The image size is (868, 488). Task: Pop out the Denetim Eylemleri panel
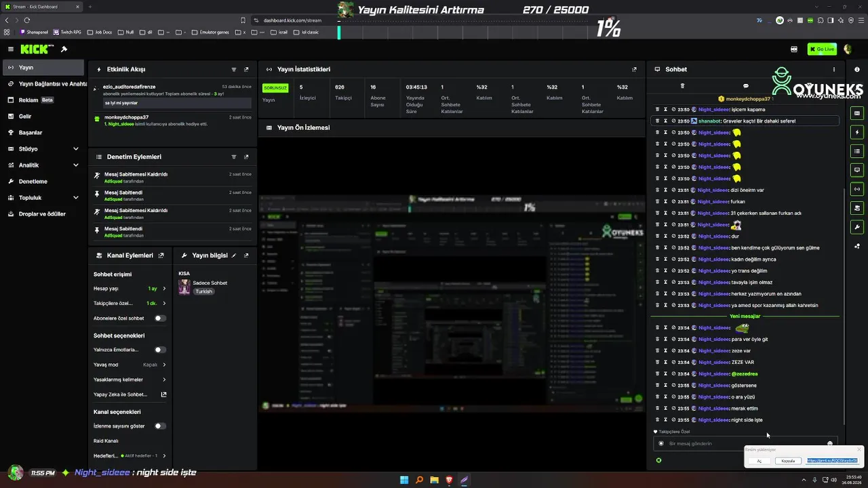point(246,157)
